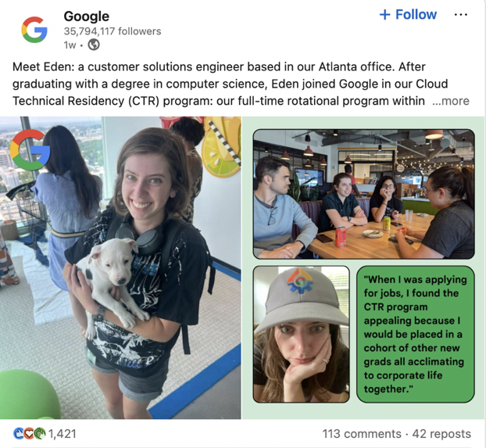
Task: View the 35,794,117 followers text
Action: pos(113,31)
